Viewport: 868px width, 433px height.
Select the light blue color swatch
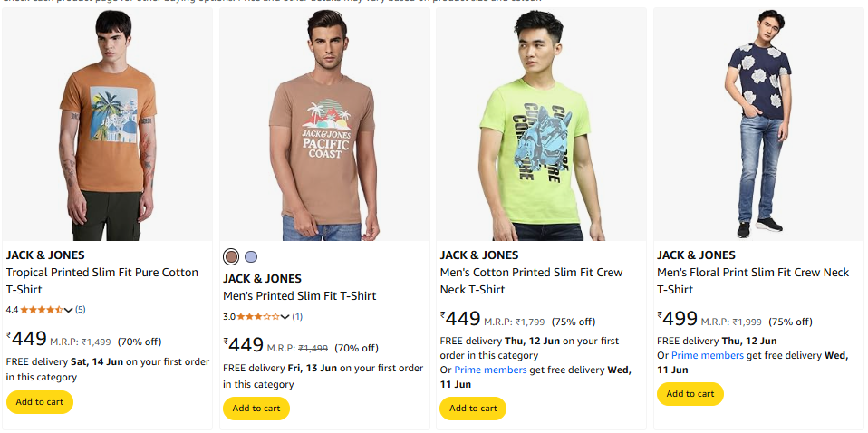[251, 256]
